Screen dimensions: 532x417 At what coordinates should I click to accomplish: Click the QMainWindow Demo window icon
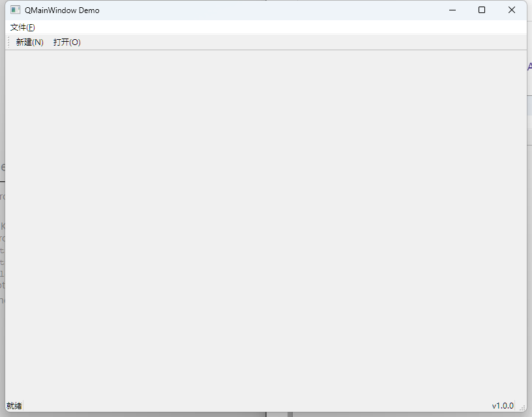pyautogui.click(x=15, y=10)
